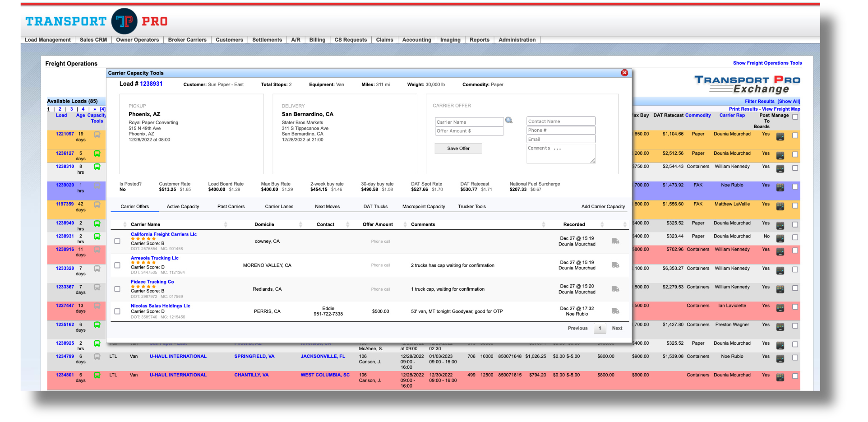This screenshot has width=868, height=422.
Task: Open capacity tools bus icon for load 1236127
Action: point(97,153)
